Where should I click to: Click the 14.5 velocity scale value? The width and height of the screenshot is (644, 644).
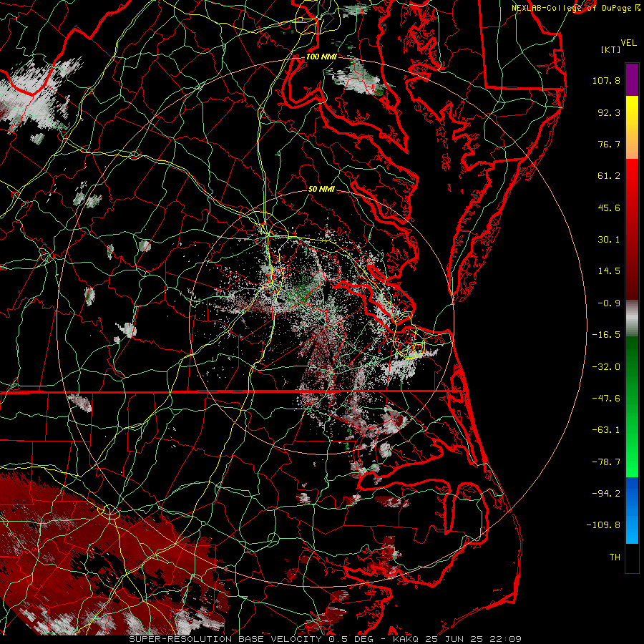pos(609,271)
